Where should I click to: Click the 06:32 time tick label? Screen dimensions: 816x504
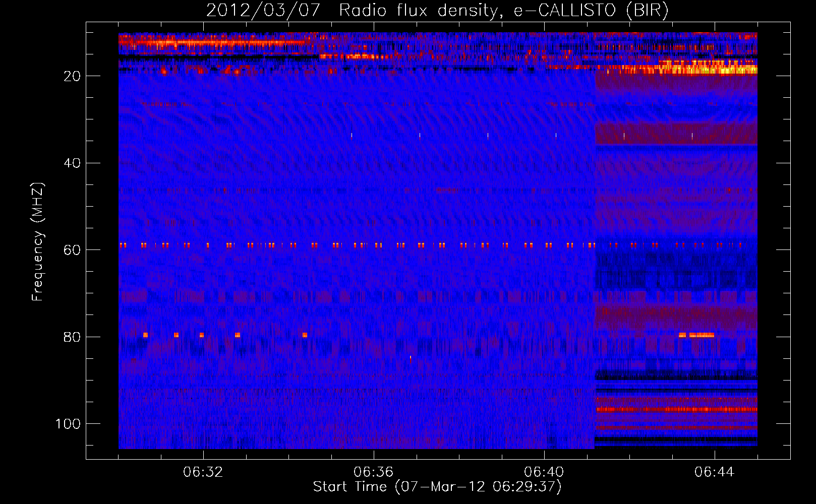point(203,472)
